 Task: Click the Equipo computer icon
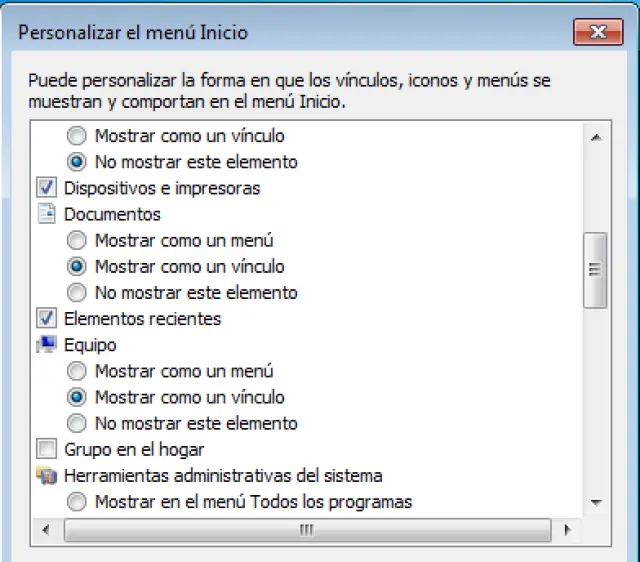(x=46, y=345)
